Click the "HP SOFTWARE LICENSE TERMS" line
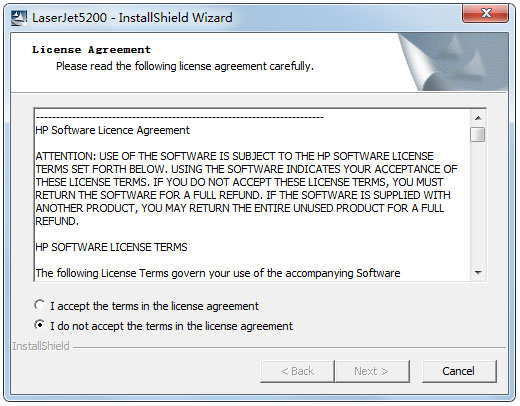Viewport: 520px width, 406px height. click(x=111, y=247)
